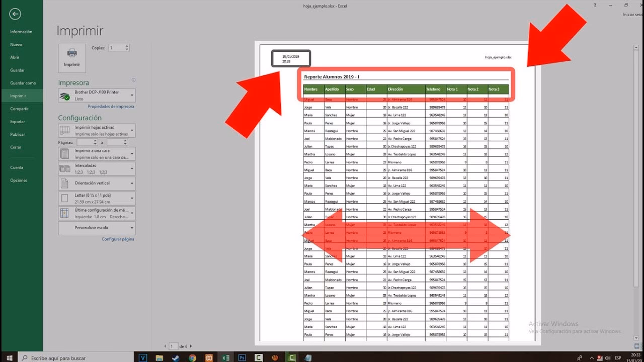Click the Zoom to Page icon beside the preview
Image resolution: width=644 pixels, height=362 pixels.
(637, 347)
